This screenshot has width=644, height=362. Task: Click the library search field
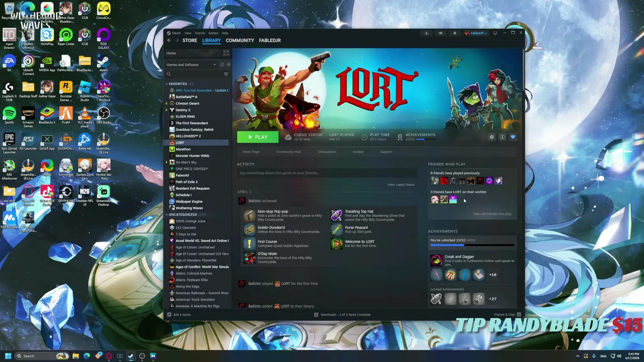[x=194, y=74]
